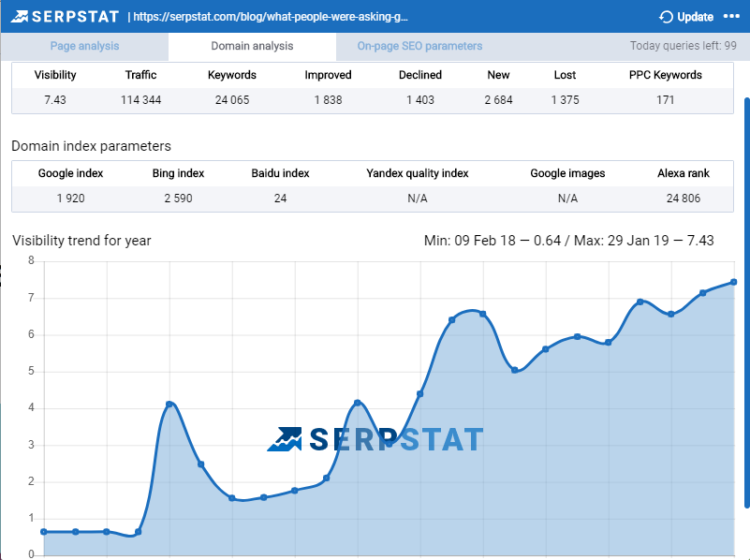Click the y-axis label 5 on the chart
Image resolution: width=750 pixels, height=560 pixels.
(31, 371)
